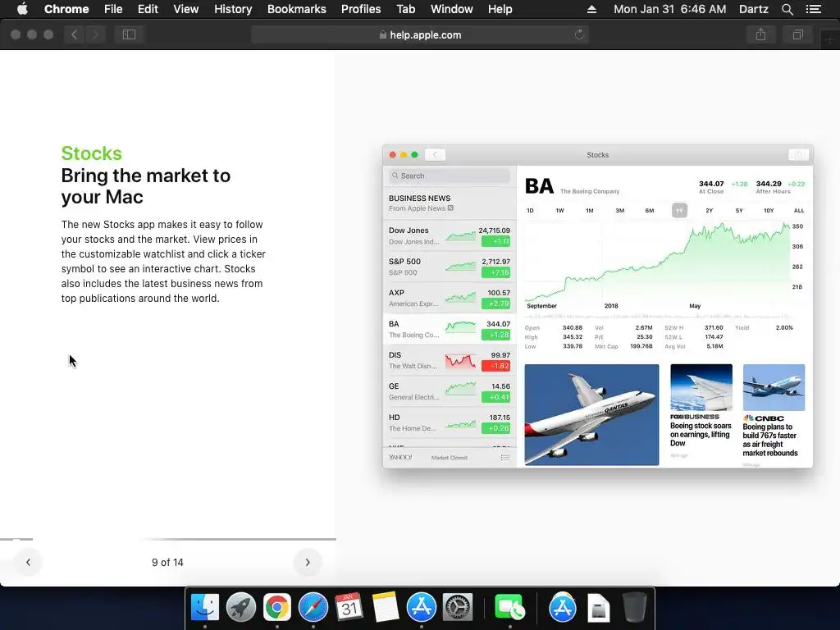Select the 2Y chart range
This screenshot has height=630, width=840.
pos(710,211)
